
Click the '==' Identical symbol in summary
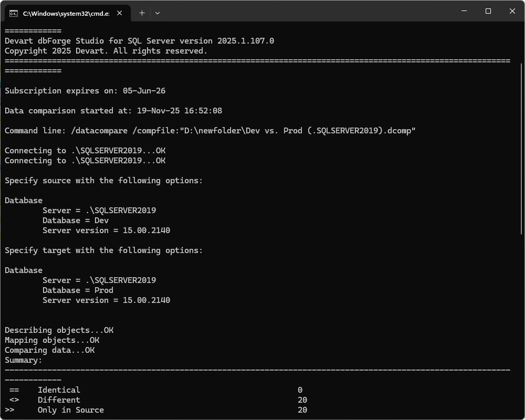14,390
